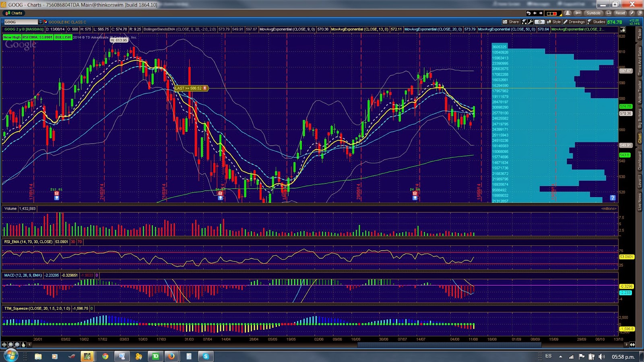Open the Trade side tab

[x=640, y=33]
